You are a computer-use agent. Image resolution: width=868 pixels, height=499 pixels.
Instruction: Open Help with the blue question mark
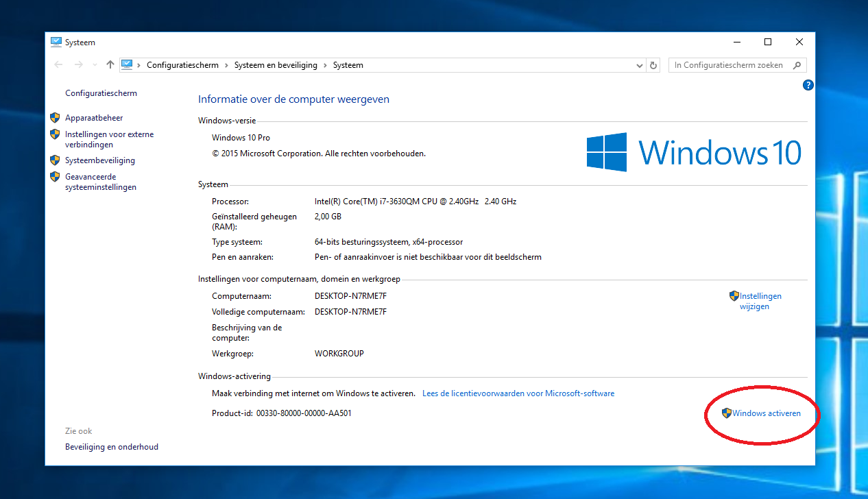pyautogui.click(x=808, y=85)
